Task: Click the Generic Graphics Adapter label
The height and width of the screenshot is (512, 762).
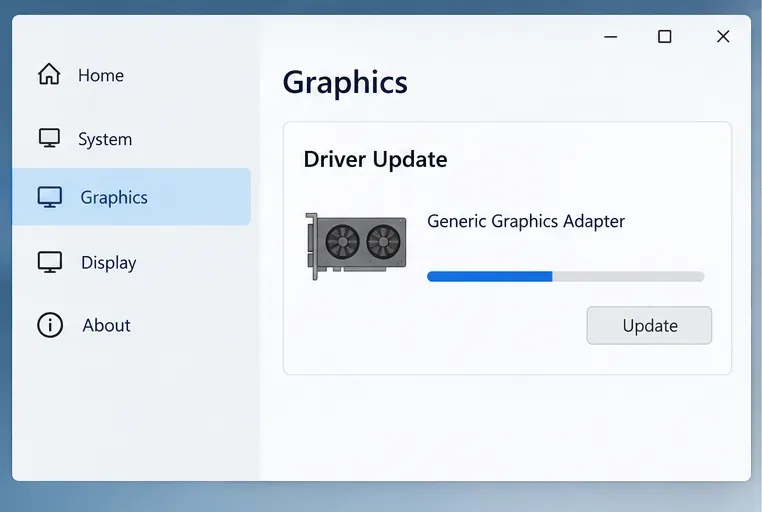Action: coord(526,222)
